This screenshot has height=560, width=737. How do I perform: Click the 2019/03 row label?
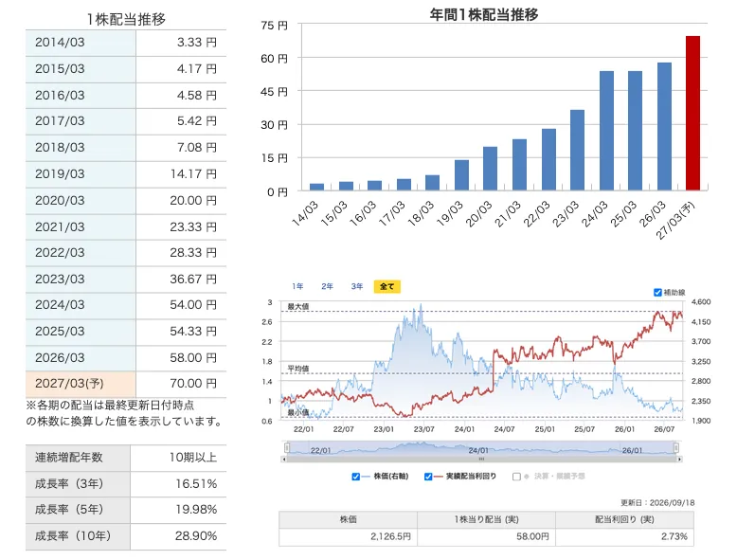[60, 174]
